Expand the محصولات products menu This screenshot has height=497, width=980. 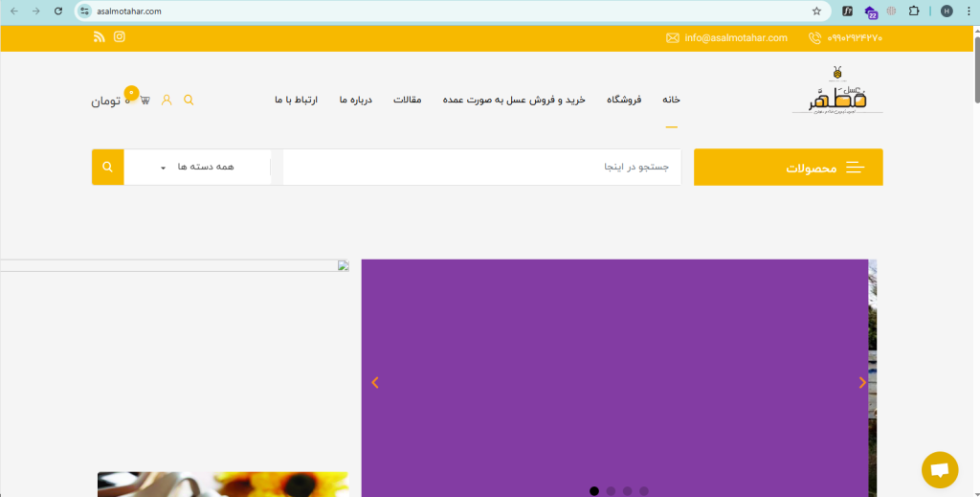point(788,168)
